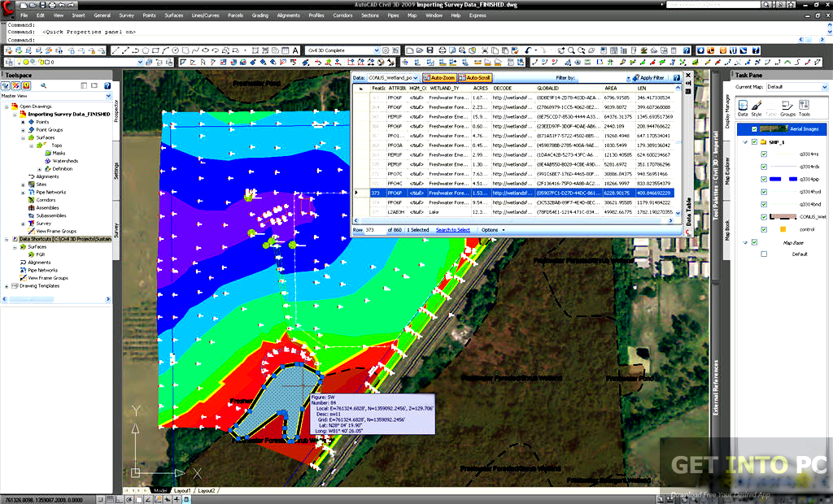Select the Polygon drawing tool
The height and width of the screenshot is (504, 833).
tap(145, 50)
